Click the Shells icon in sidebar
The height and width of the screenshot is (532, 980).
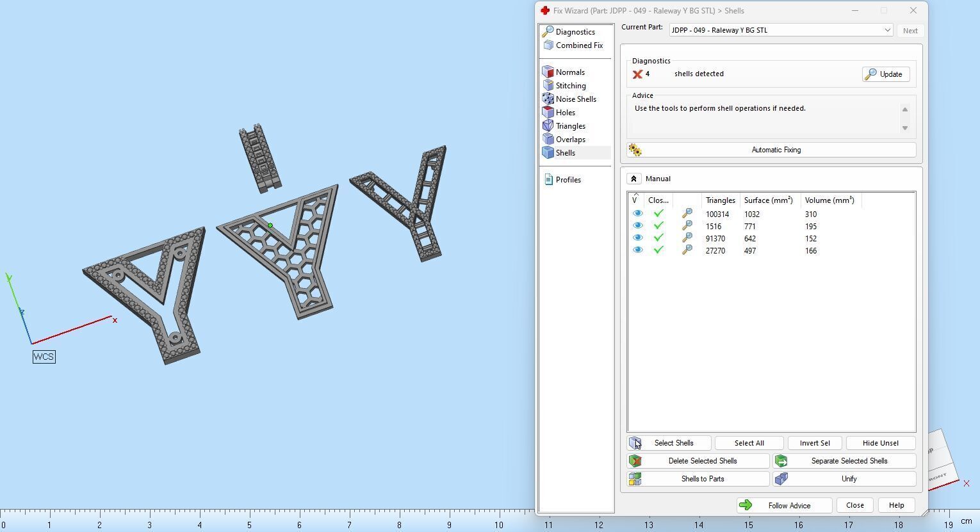pos(548,152)
